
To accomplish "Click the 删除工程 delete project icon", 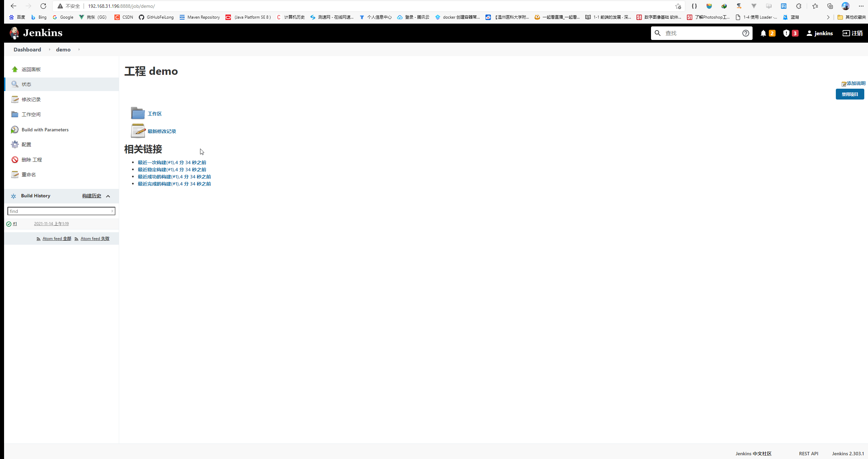I will [15, 159].
